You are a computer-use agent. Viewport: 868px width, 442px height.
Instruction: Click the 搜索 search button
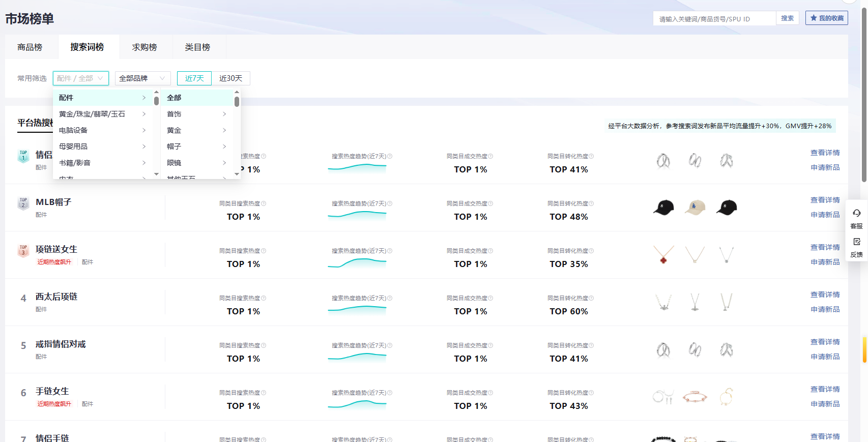pyautogui.click(x=787, y=18)
